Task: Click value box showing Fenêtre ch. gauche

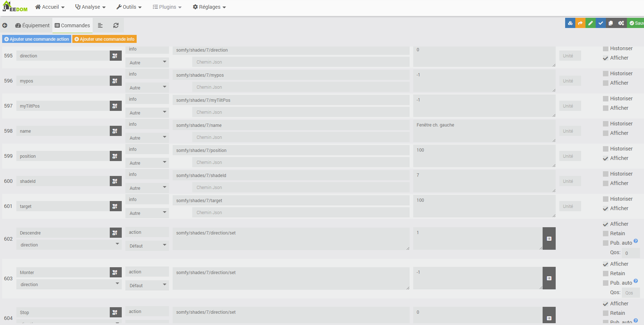Action: (x=484, y=131)
